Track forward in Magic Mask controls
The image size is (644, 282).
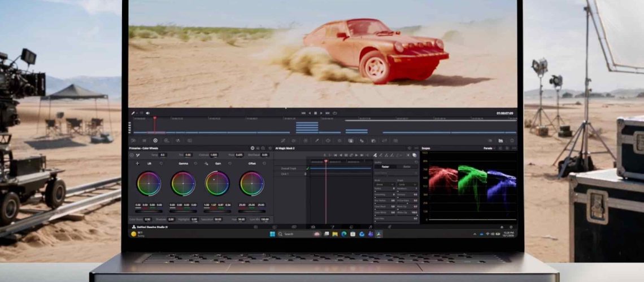pos(356,155)
